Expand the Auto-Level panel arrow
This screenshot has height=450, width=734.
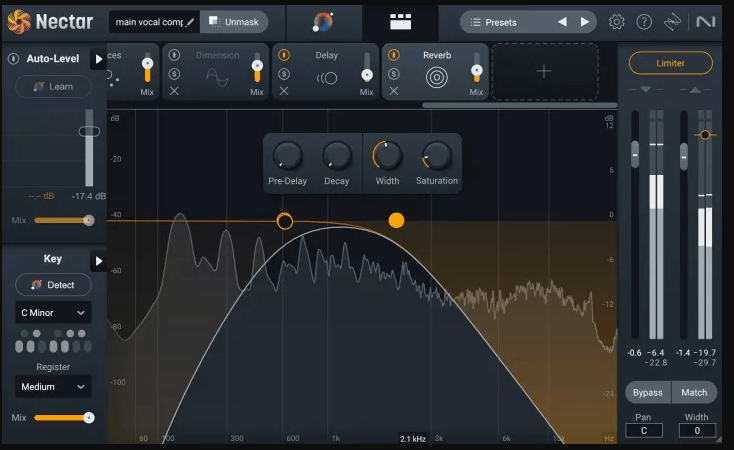point(98,59)
